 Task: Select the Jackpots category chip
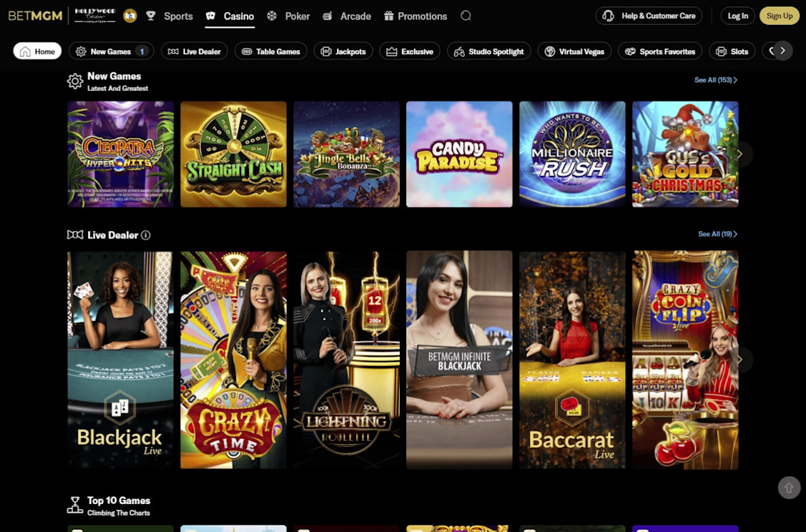pos(343,51)
